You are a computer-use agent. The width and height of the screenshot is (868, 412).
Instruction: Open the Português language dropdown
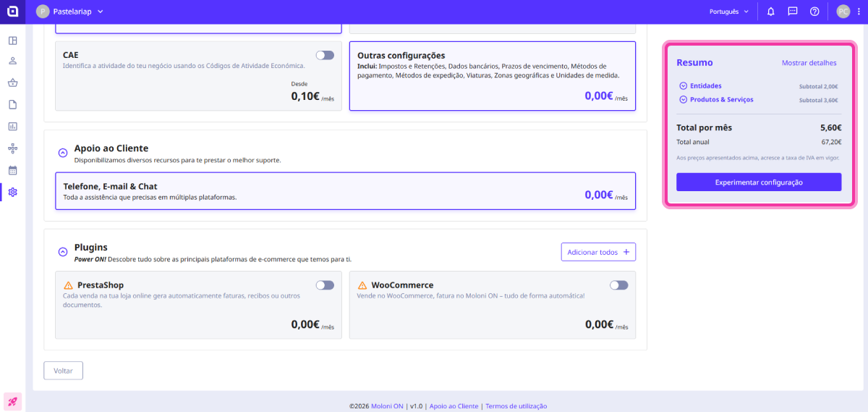click(728, 12)
